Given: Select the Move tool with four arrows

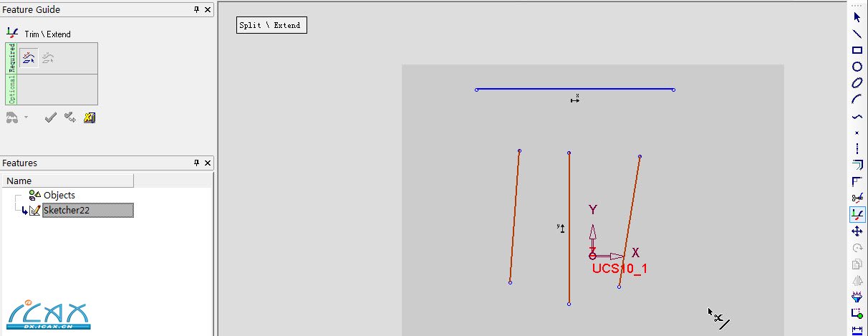Looking at the screenshot, I should (857, 231).
